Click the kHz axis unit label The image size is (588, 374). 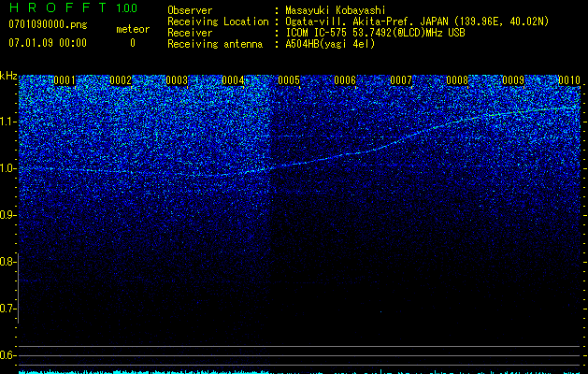tap(8, 76)
